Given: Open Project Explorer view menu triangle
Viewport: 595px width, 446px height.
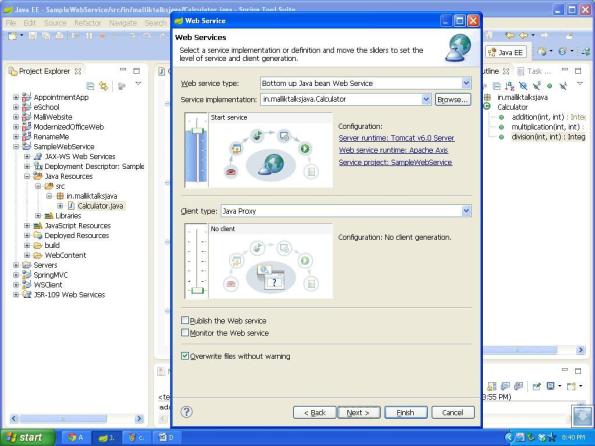Looking at the screenshot, I should pyautogui.click(x=138, y=84).
